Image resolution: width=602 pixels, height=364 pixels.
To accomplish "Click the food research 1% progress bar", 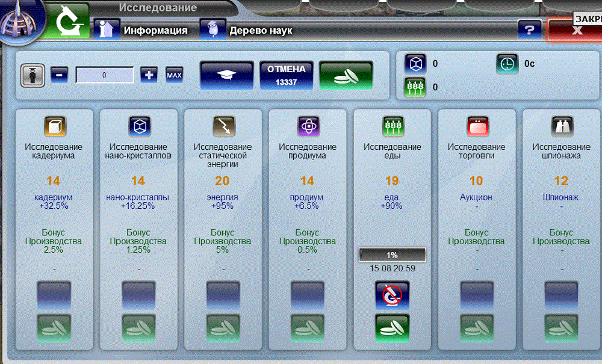I will tap(392, 254).
